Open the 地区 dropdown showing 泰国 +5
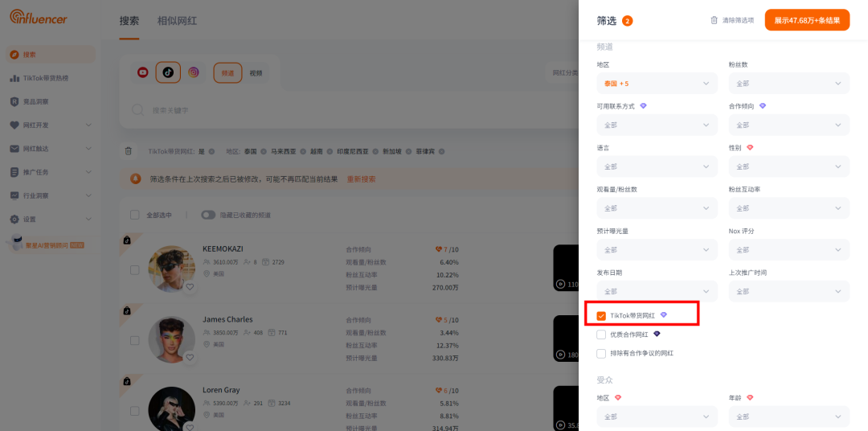 click(657, 83)
